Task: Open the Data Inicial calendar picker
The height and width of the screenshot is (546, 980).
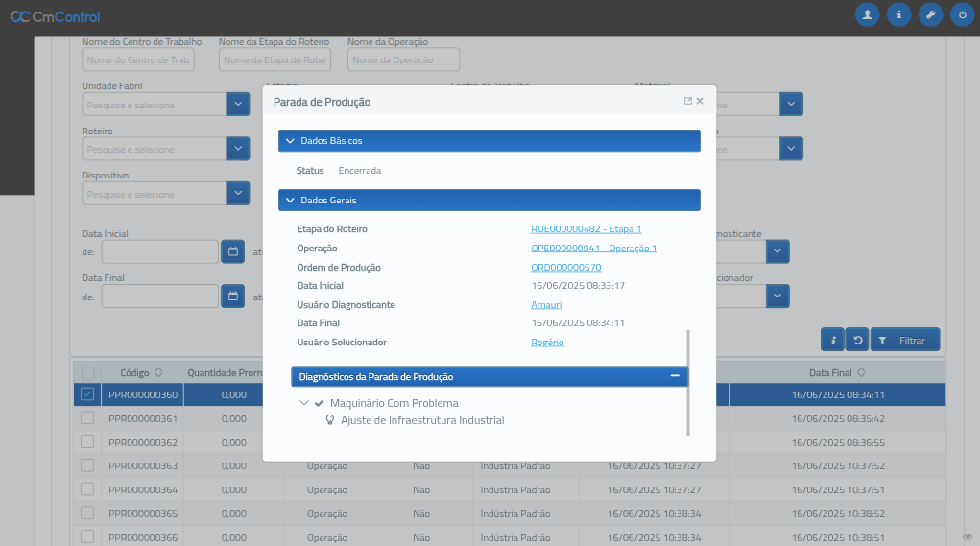Action: tap(232, 251)
